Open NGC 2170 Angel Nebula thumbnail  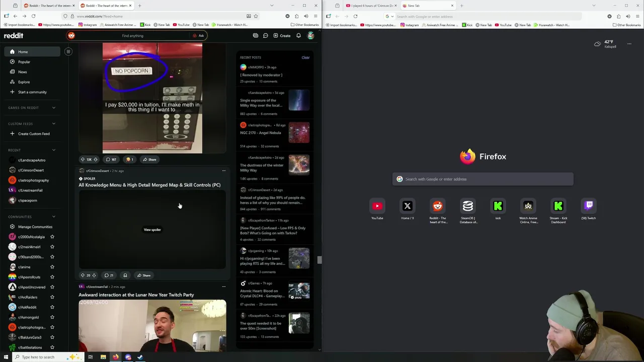point(299,133)
